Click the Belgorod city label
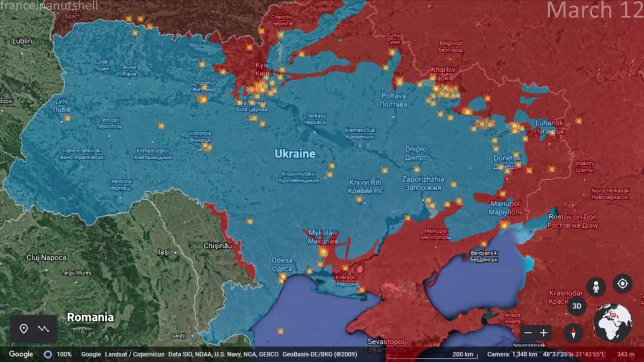The width and height of the screenshot is (644, 362). coord(450,47)
